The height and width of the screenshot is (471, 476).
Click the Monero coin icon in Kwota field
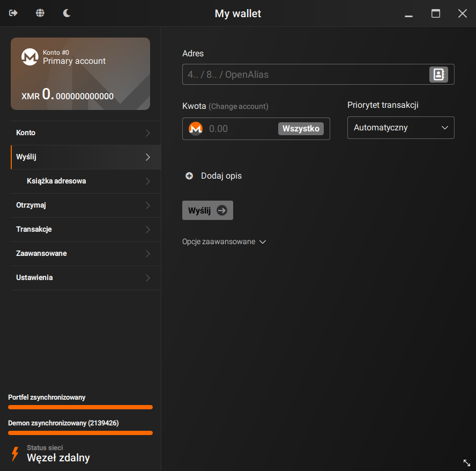coord(196,128)
